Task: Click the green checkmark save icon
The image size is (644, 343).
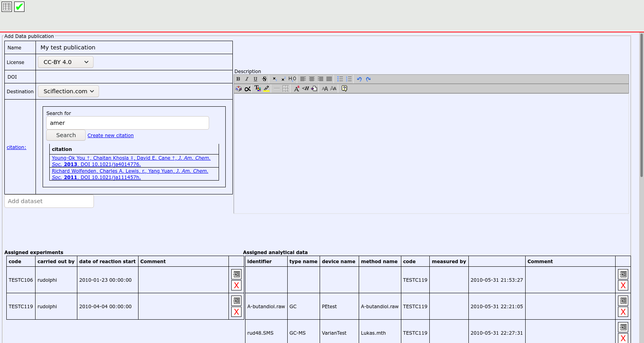Action: click(19, 7)
